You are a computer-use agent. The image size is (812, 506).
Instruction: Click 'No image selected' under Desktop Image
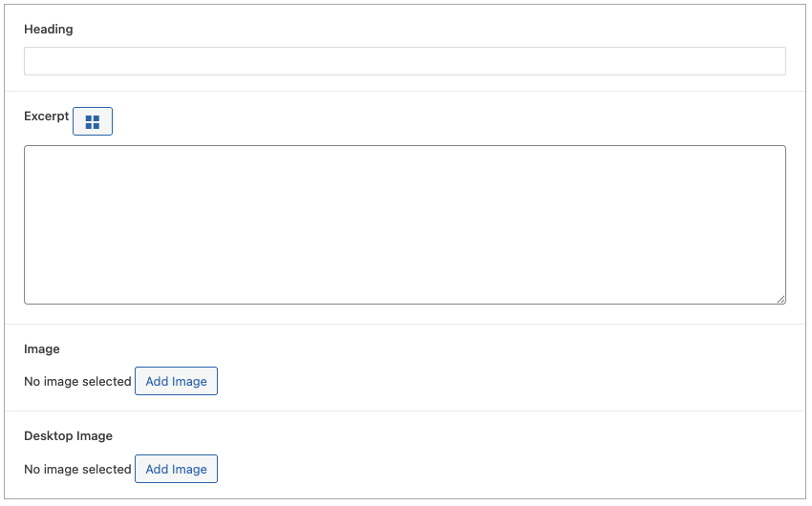[x=77, y=469]
